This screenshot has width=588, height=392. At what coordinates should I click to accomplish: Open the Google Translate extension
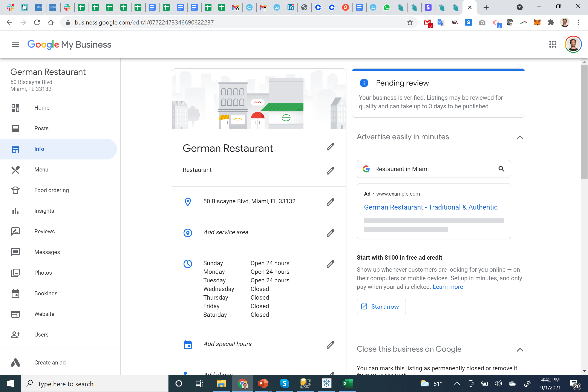[x=441, y=23]
